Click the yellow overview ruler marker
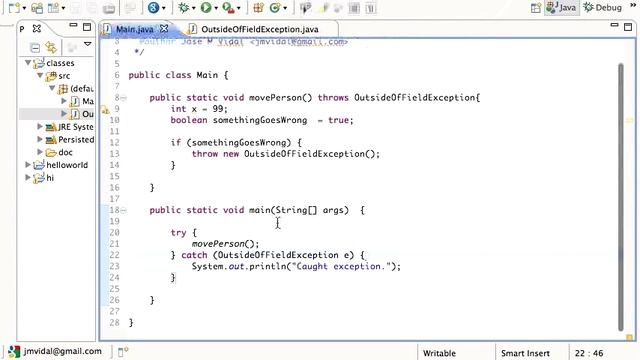 tap(629, 120)
